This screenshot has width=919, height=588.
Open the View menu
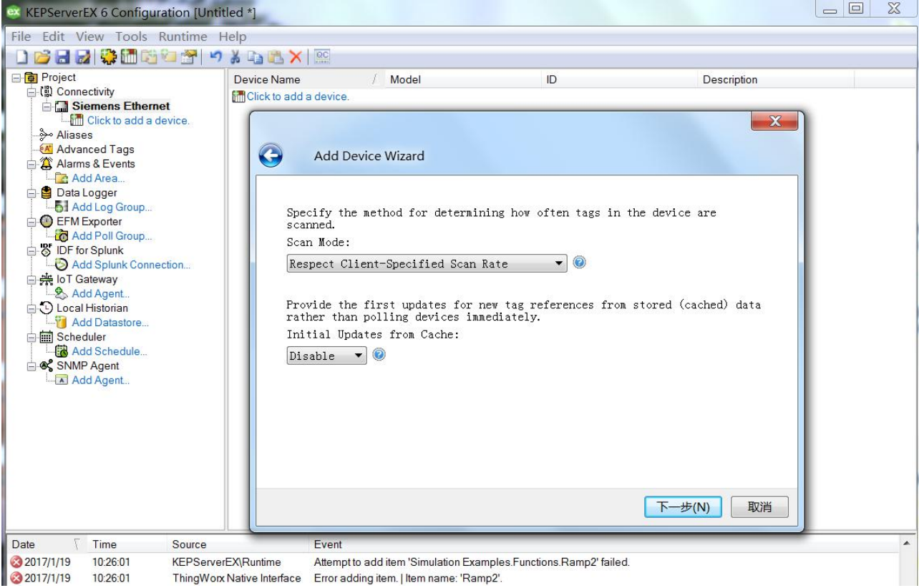tap(89, 36)
